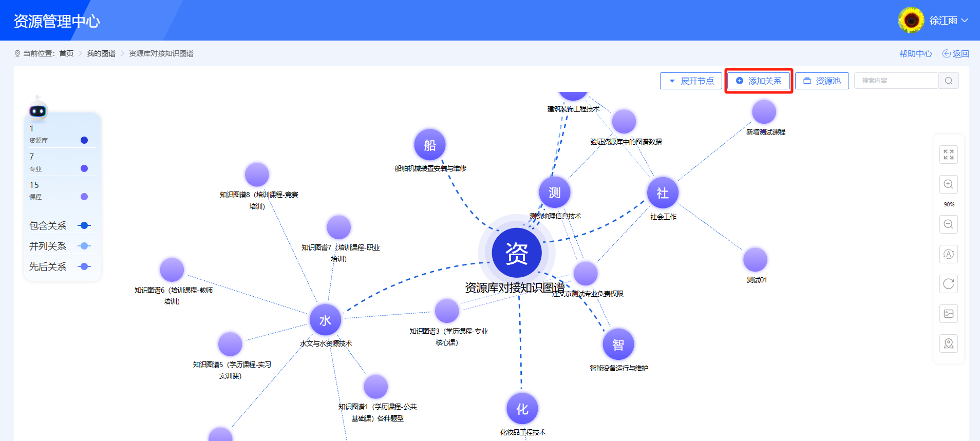The image size is (980, 441).
Task: Click the export image icon
Action: click(x=948, y=314)
